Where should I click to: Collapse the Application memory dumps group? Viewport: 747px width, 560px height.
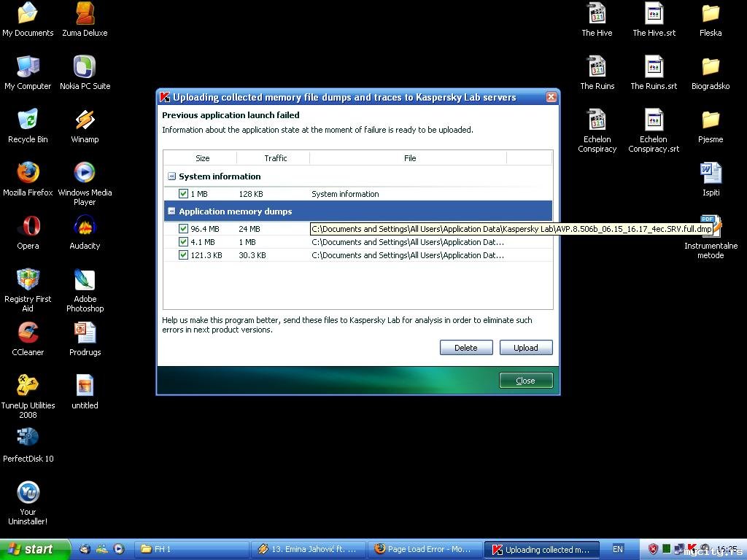click(x=172, y=211)
